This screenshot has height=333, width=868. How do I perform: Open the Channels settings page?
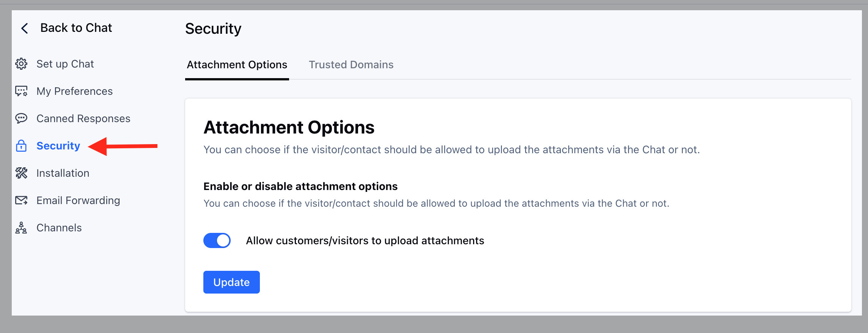(x=59, y=228)
